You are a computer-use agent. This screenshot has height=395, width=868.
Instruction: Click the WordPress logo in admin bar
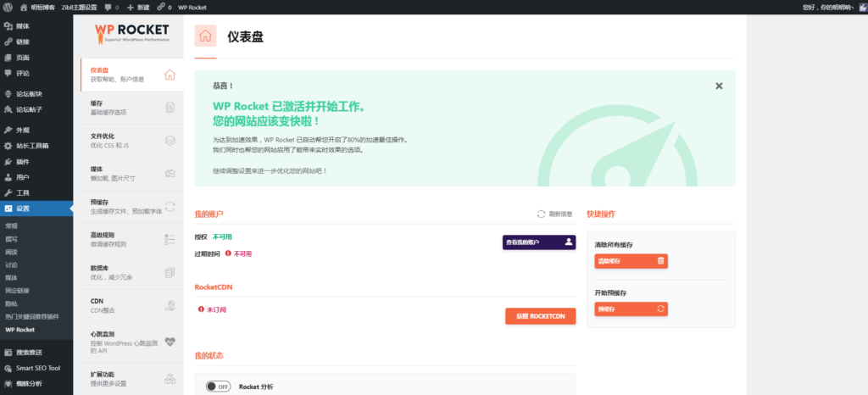click(8, 7)
